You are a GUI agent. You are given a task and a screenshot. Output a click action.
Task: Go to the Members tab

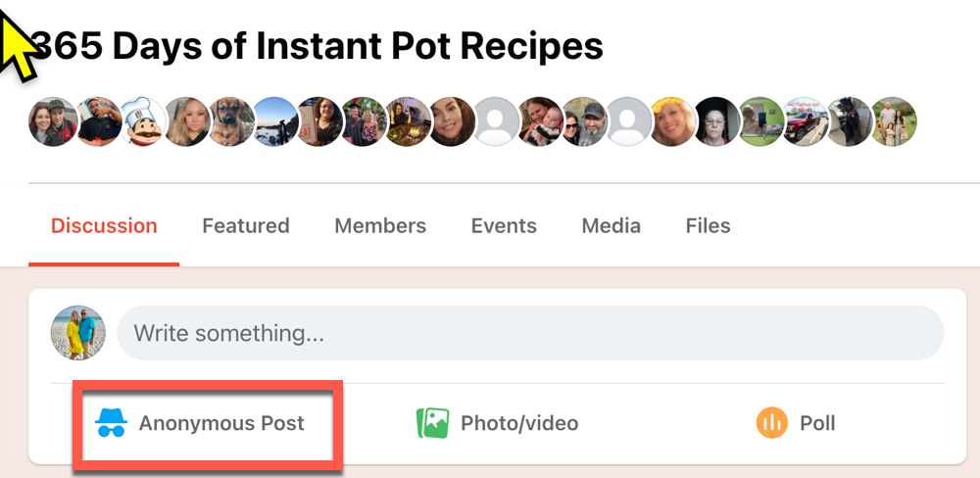(x=380, y=225)
